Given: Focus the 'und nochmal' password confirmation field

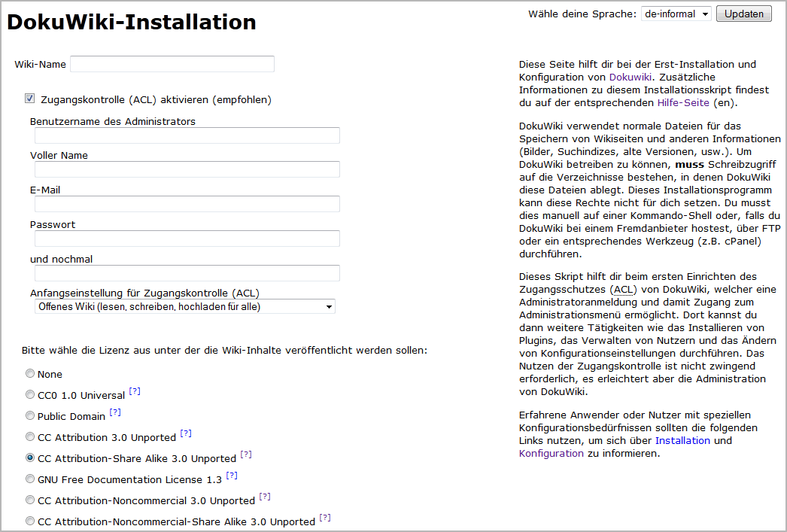Looking at the screenshot, I should (x=187, y=273).
